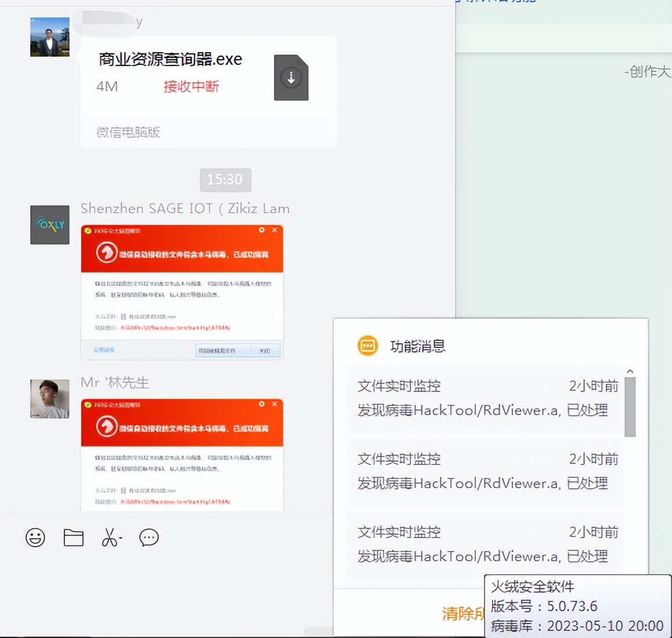This screenshot has height=638, width=672.
Task: Click the download icon on 商业资源查询器.exe
Action: [291, 77]
